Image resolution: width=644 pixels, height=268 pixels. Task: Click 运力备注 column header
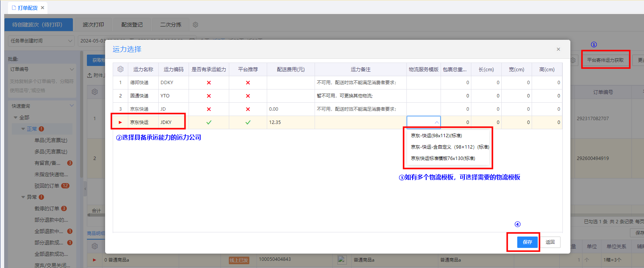[x=361, y=69]
